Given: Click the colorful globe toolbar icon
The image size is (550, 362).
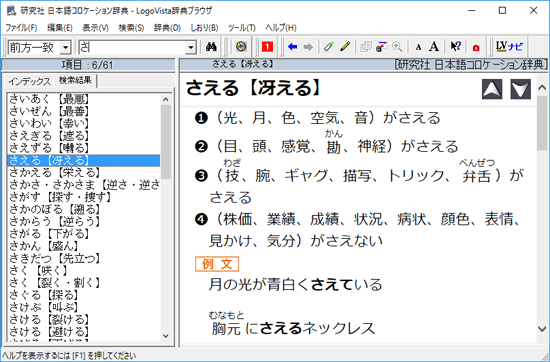Looking at the screenshot, I should [x=241, y=47].
